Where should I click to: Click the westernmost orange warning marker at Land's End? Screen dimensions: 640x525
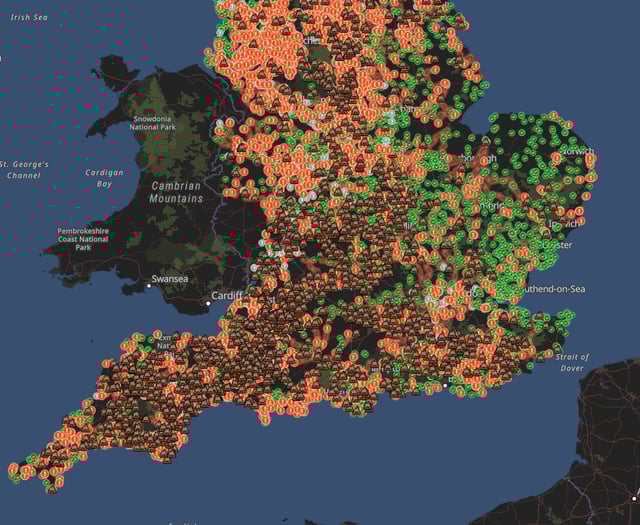click(x=12, y=469)
